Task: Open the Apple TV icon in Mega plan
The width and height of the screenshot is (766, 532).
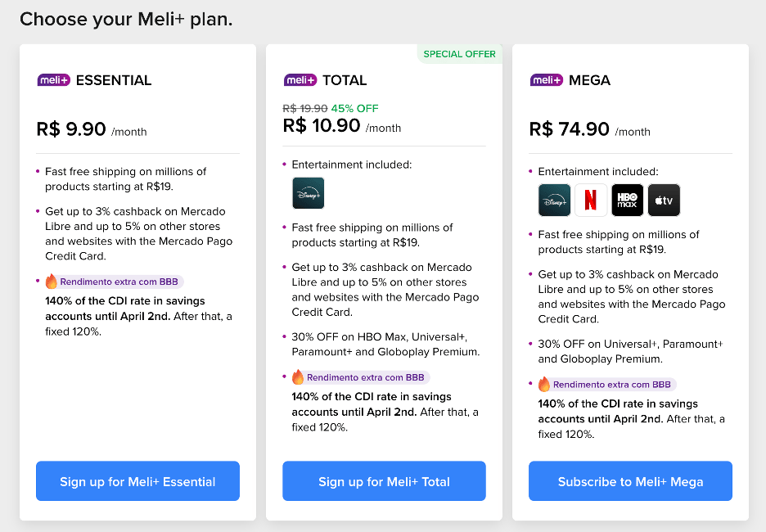Action: click(x=664, y=200)
